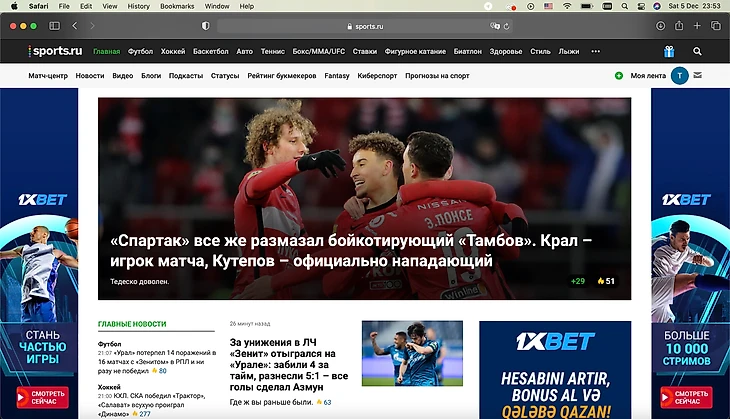Open the Новости link

pos(90,75)
